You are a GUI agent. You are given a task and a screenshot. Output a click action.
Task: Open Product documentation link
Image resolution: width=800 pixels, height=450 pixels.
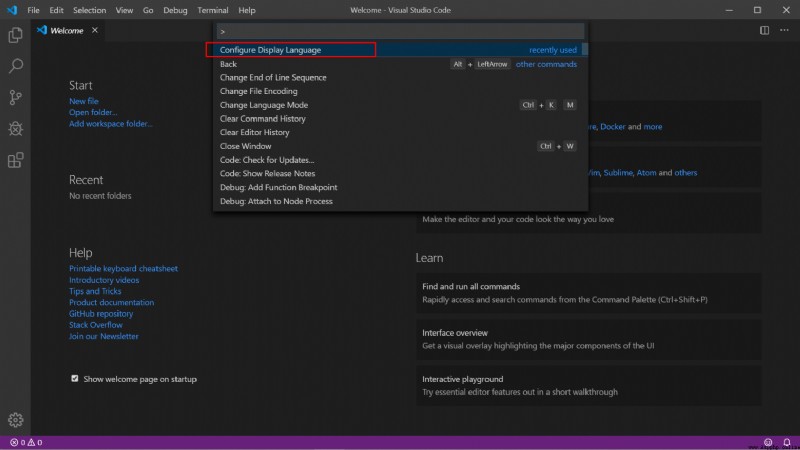(x=111, y=302)
